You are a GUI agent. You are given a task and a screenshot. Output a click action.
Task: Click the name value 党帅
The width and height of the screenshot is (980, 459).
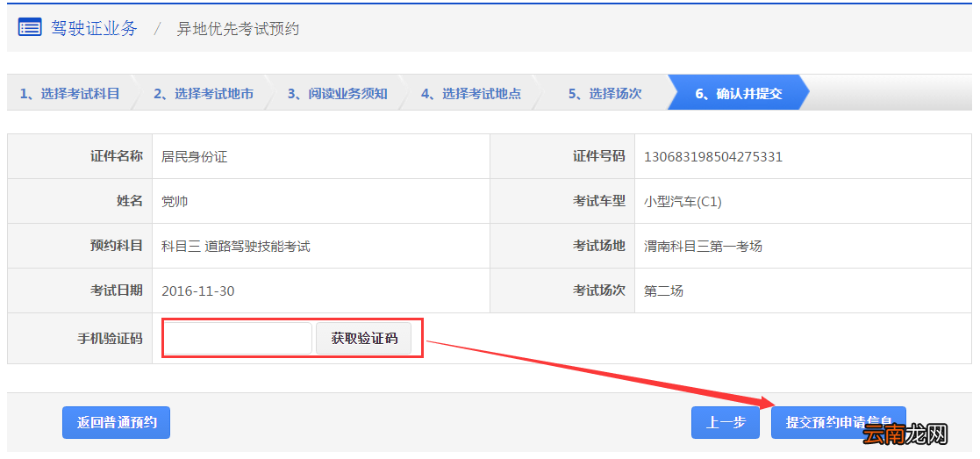[175, 201]
